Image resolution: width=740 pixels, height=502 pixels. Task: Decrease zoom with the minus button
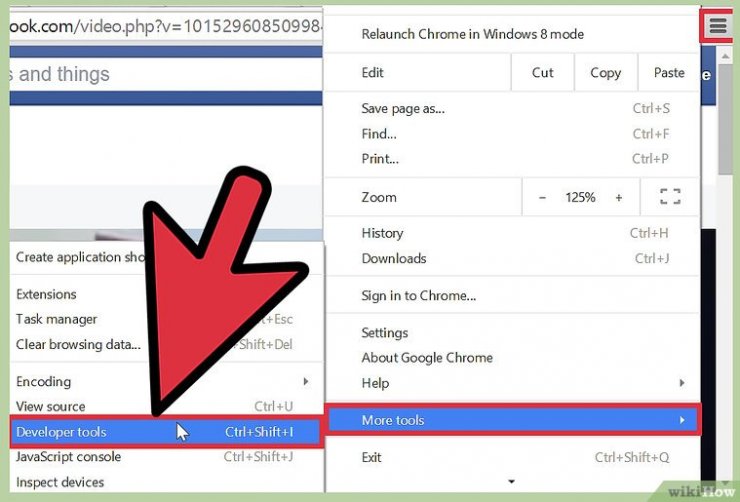[542, 198]
